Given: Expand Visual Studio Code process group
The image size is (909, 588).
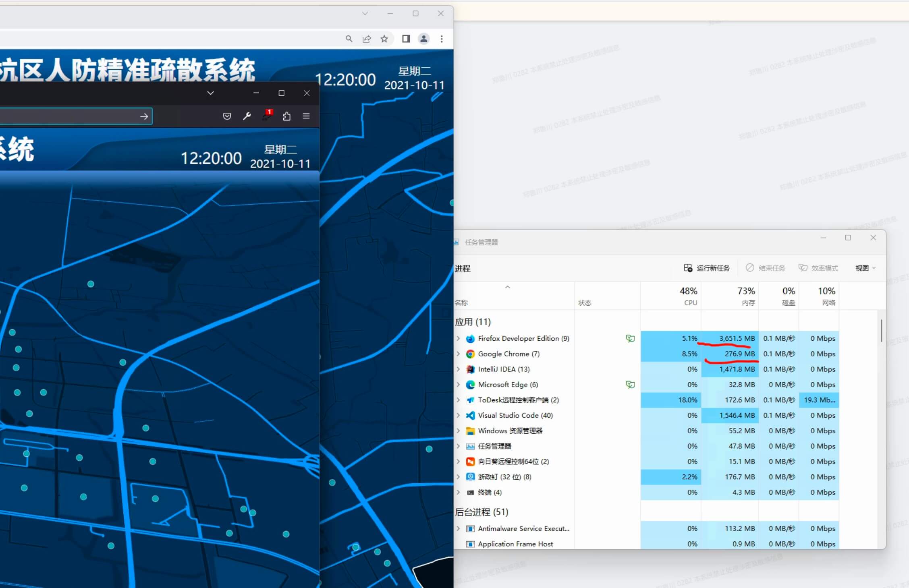Looking at the screenshot, I should coord(458,415).
